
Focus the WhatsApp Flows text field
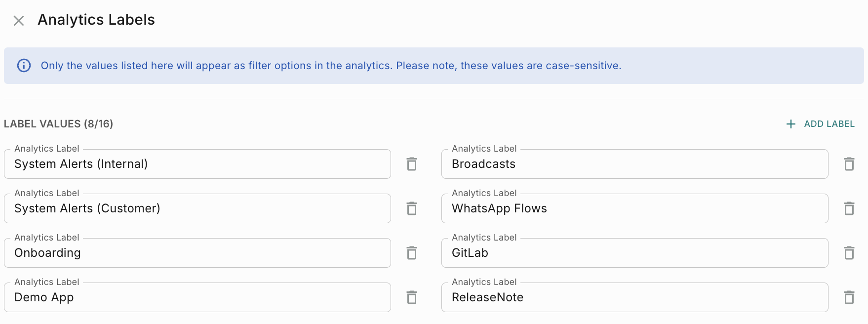(634, 208)
